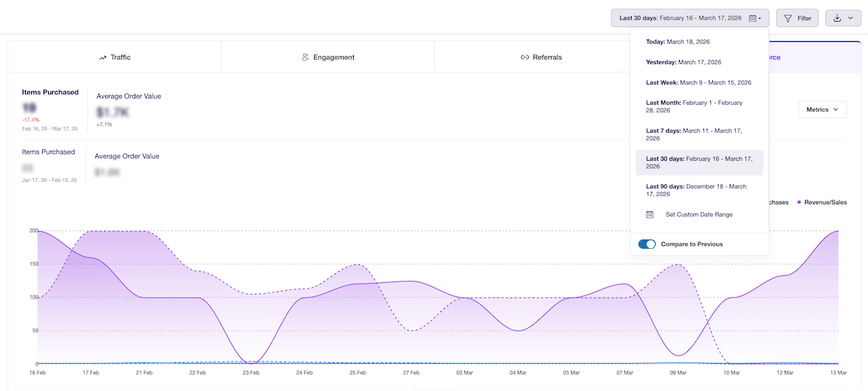
Task: Choose Last 90 days date range
Action: (x=699, y=190)
